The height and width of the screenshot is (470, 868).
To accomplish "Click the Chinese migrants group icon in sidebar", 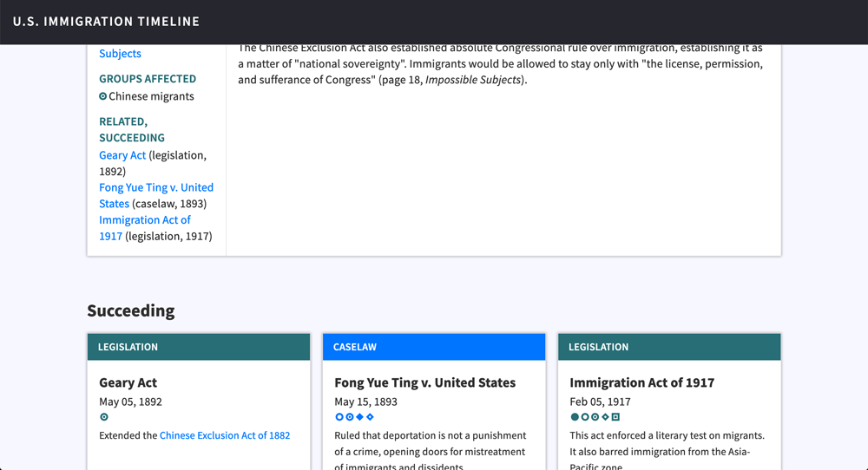I will tap(103, 96).
